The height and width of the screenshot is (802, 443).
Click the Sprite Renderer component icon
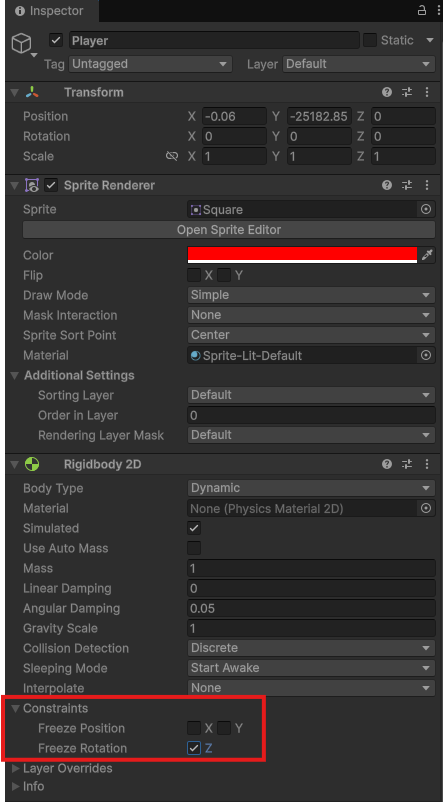click(32, 185)
